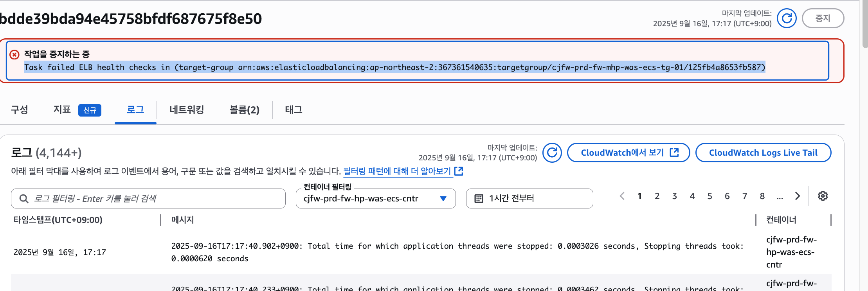Click the 컨테이너 column header

pos(781,220)
